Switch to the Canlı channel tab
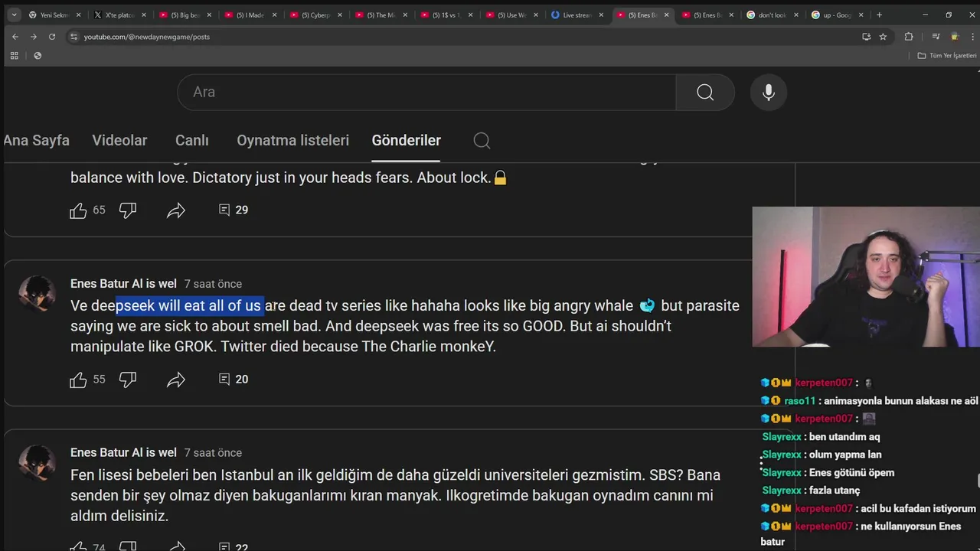Screen dimensions: 980x551 click(x=192, y=141)
